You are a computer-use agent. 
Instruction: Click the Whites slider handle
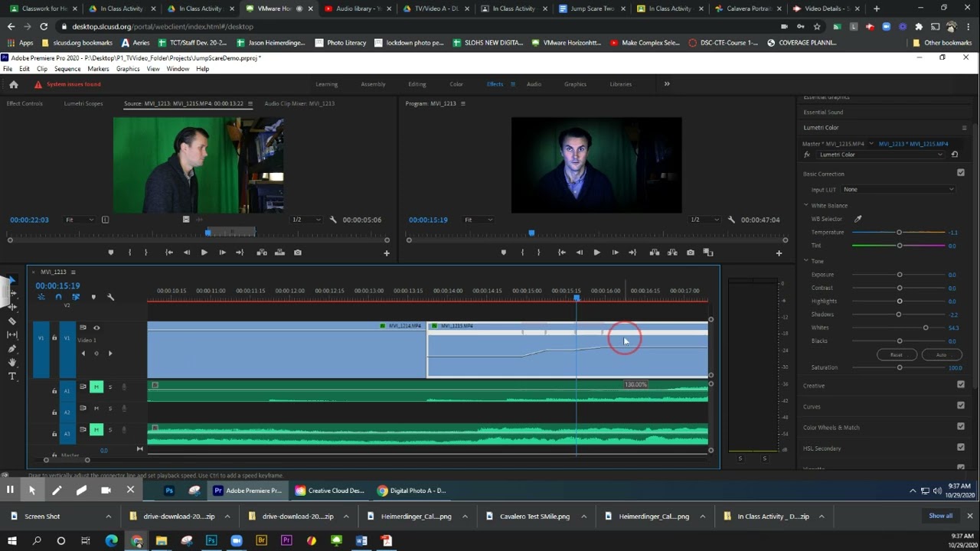[926, 328]
